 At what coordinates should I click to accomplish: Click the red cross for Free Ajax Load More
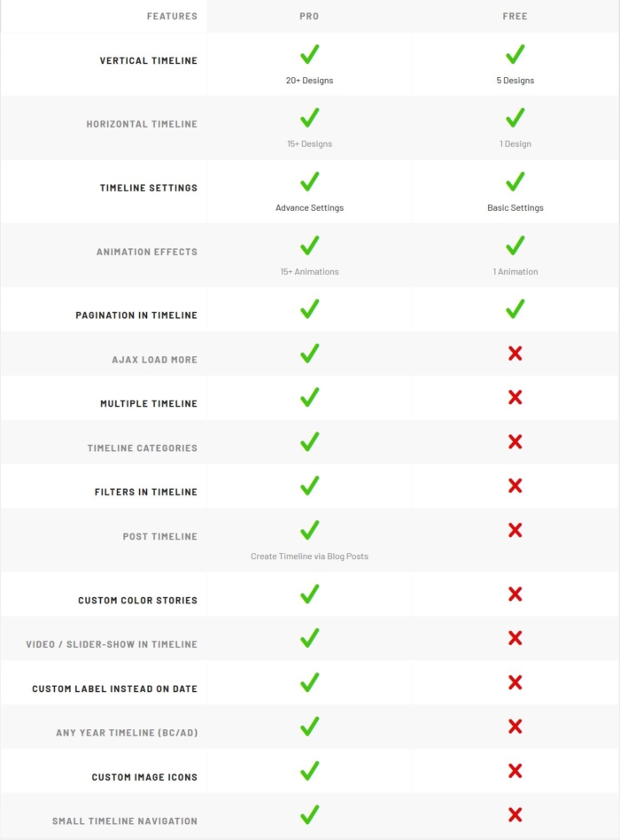(515, 353)
